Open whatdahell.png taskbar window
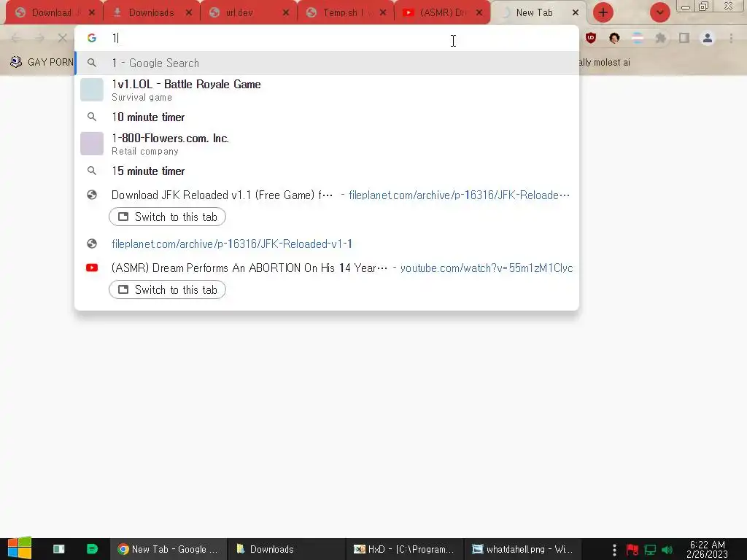 tap(522, 549)
